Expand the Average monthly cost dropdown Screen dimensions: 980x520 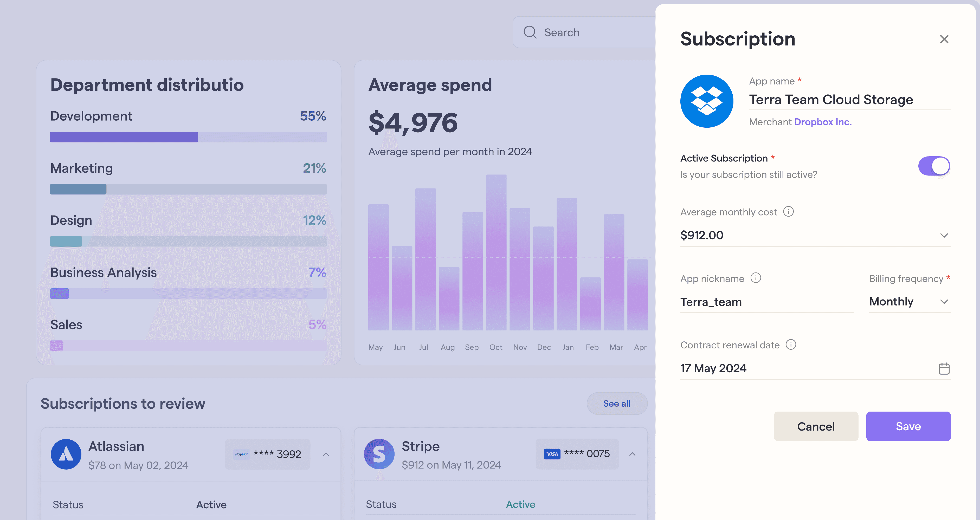[944, 236]
